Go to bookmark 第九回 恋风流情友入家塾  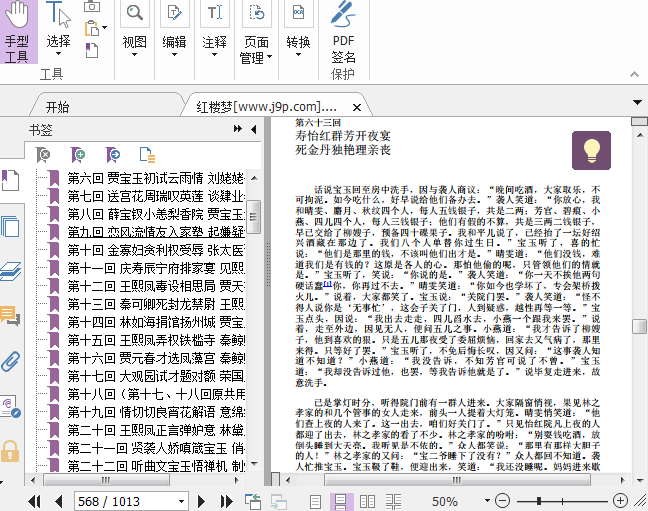(156, 232)
